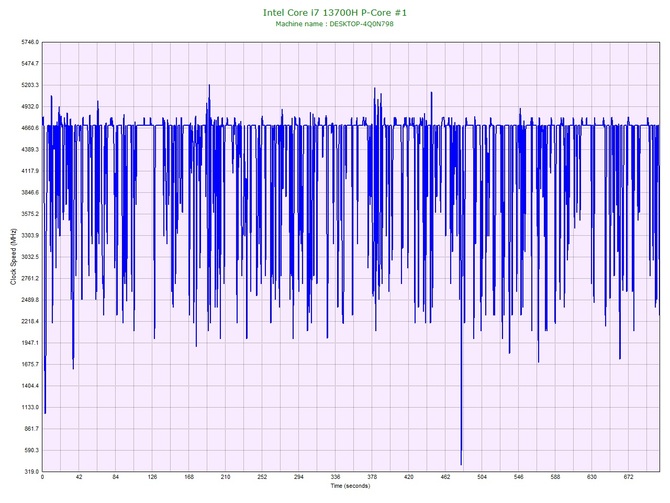Image resolution: width=670 pixels, height=503 pixels.
Task: Click the 319.0 y-axis value
Action: coord(31,472)
